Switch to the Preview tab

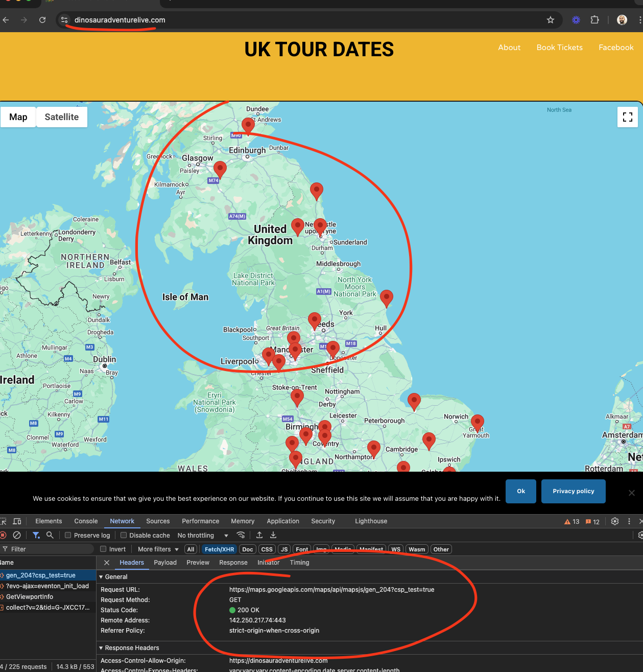point(198,563)
